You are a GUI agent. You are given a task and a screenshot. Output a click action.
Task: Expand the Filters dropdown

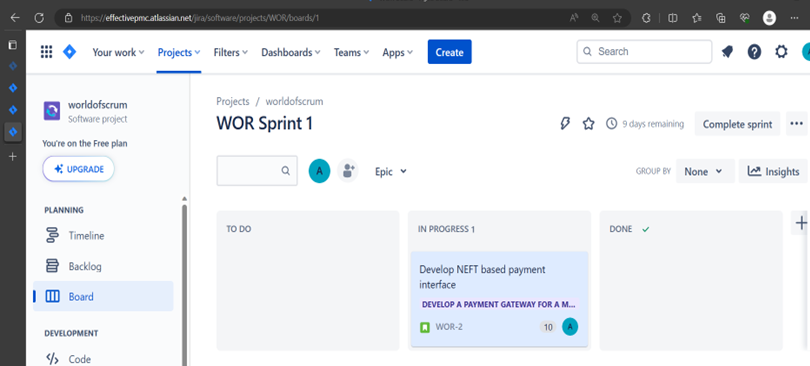231,52
